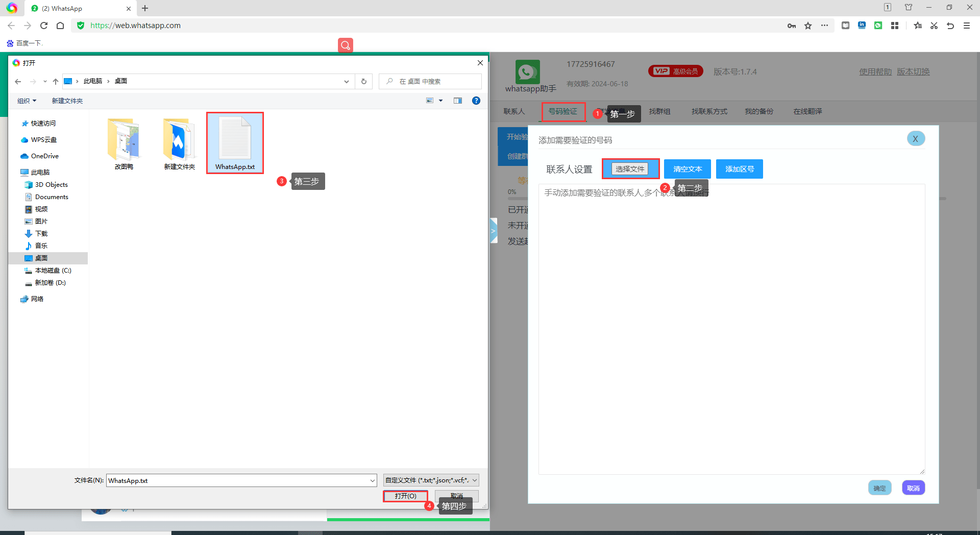Open recent locations dropdown arrow

pos(45,81)
